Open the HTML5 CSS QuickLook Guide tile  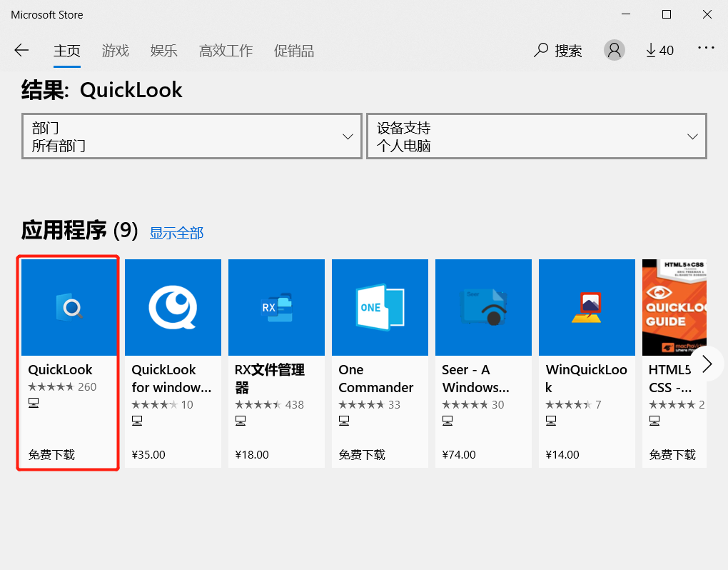pos(674,308)
